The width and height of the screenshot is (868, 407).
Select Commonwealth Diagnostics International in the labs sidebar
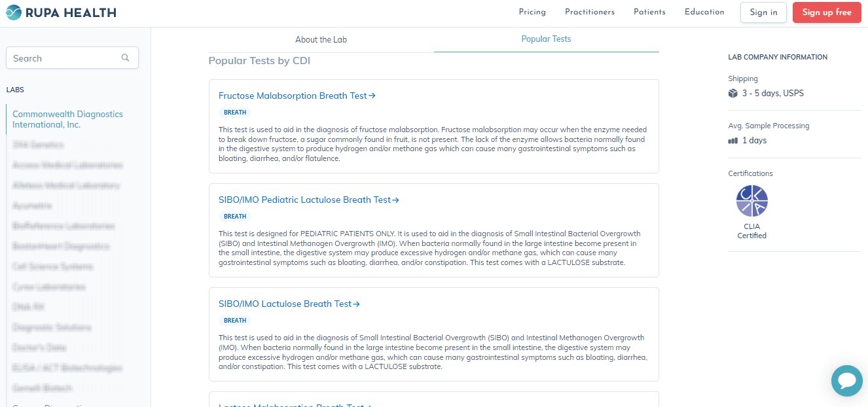click(67, 119)
